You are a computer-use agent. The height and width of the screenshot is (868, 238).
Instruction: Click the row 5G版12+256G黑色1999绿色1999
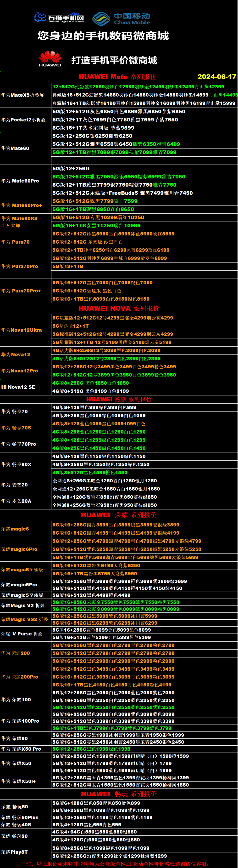145,749
